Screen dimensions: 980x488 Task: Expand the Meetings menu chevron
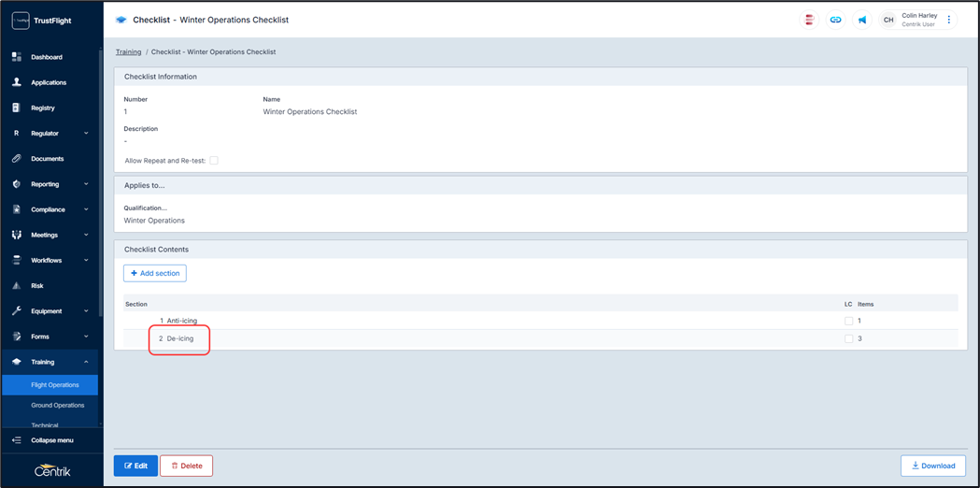pyautogui.click(x=86, y=236)
